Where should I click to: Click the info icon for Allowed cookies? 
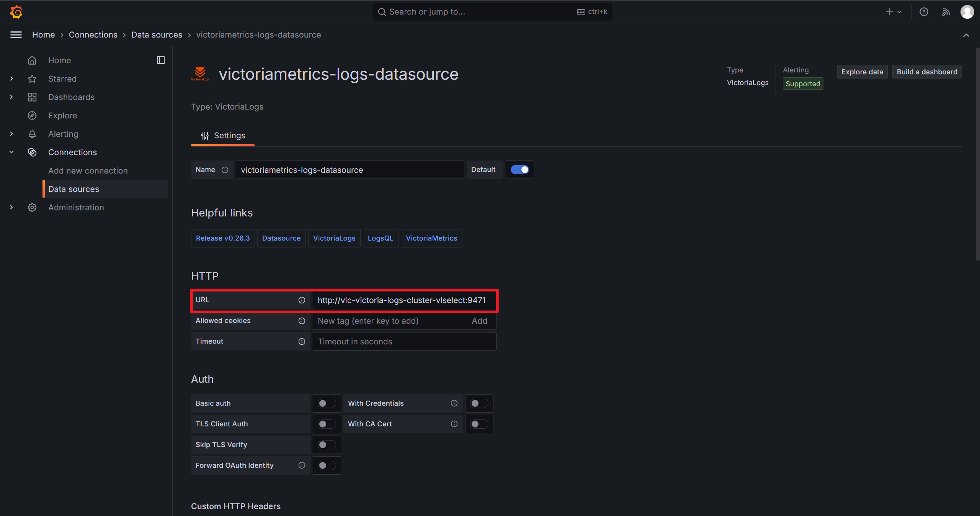302,321
